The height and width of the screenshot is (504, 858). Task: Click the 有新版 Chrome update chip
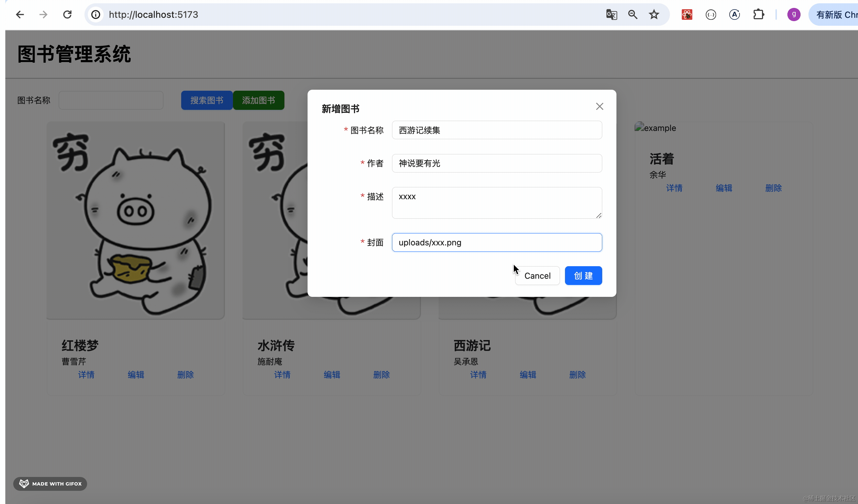coord(836,15)
